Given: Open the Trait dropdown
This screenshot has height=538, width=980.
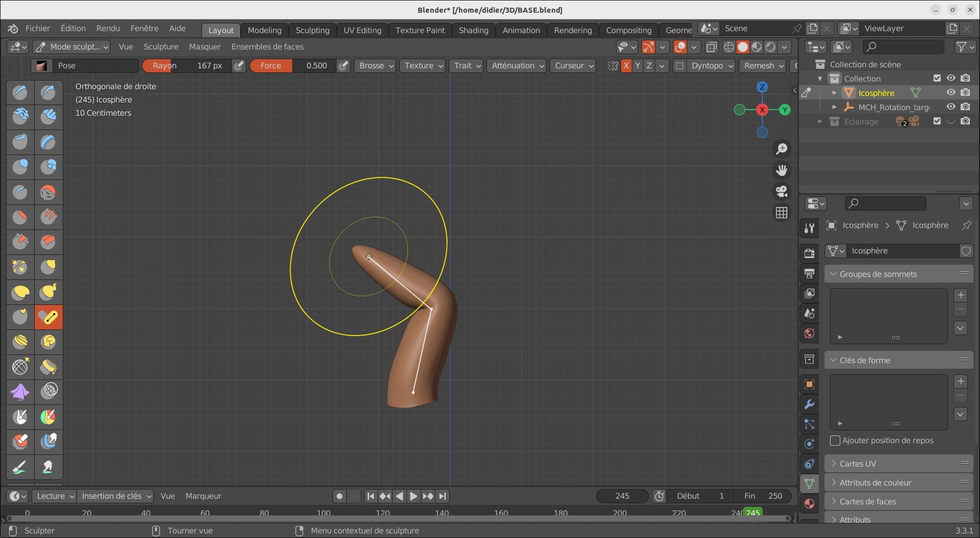Looking at the screenshot, I should pos(466,66).
